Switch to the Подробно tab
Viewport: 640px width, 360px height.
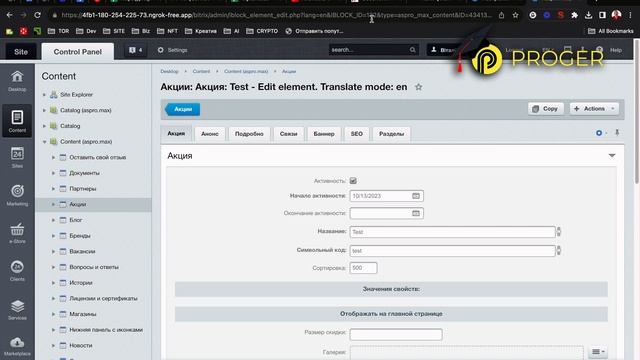click(x=249, y=134)
